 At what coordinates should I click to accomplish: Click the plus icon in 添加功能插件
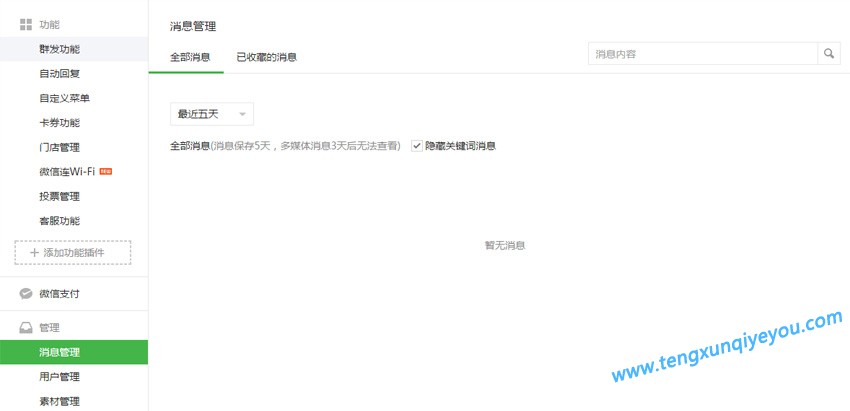coord(34,253)
